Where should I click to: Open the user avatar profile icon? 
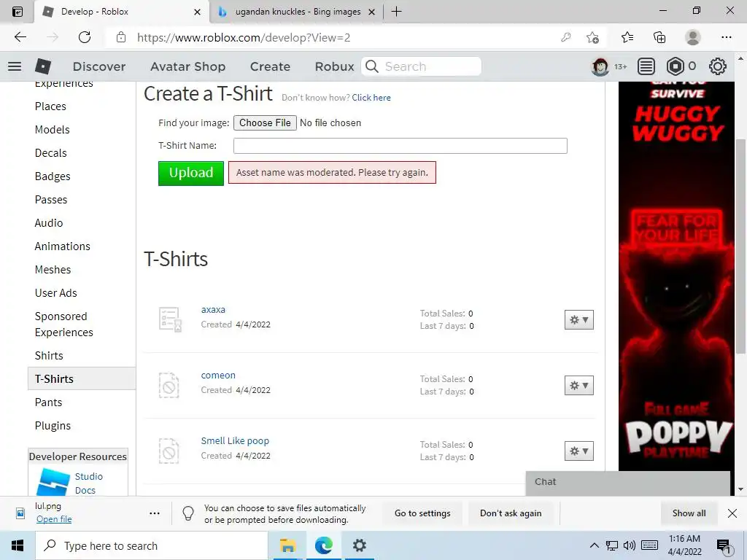tap(600, 66)
